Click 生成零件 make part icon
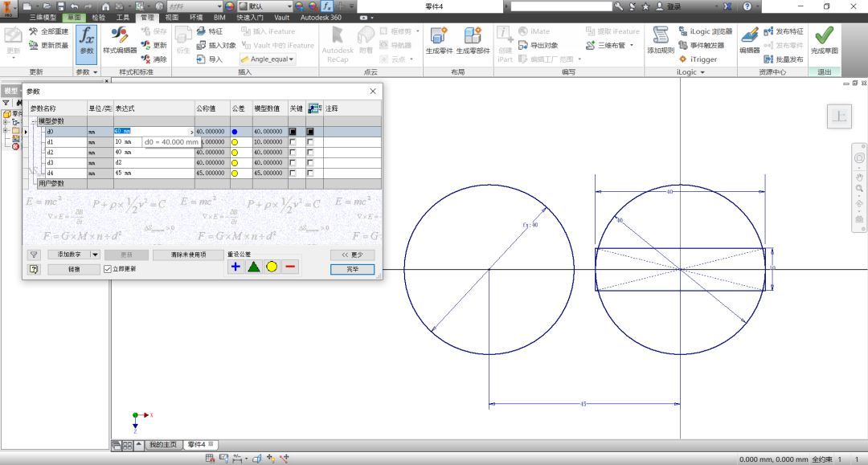Image resolution: width=868 pixels, height=465 pixels. [439, 35]
